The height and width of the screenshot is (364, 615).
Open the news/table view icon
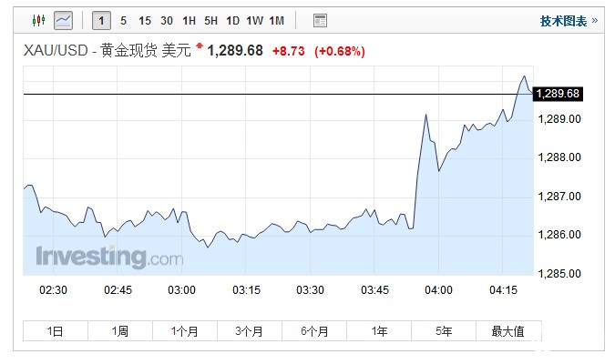click(320, 20)
